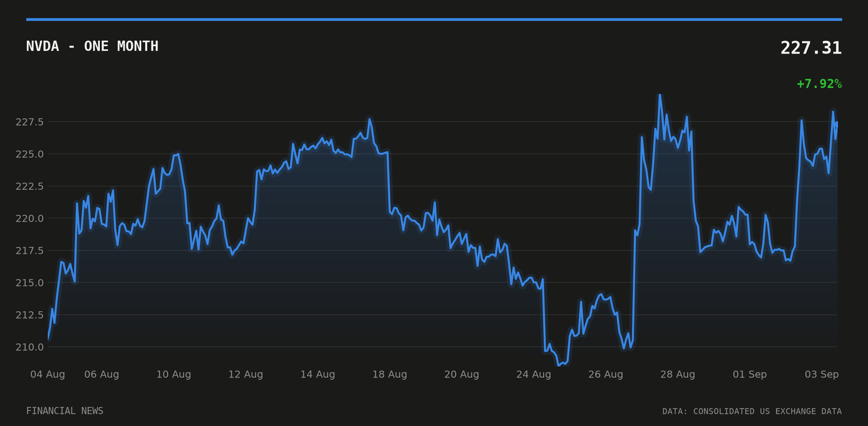Click the y-axis label 220.0
The width and height of the screenshot is (868, 426).
[30, 219]
